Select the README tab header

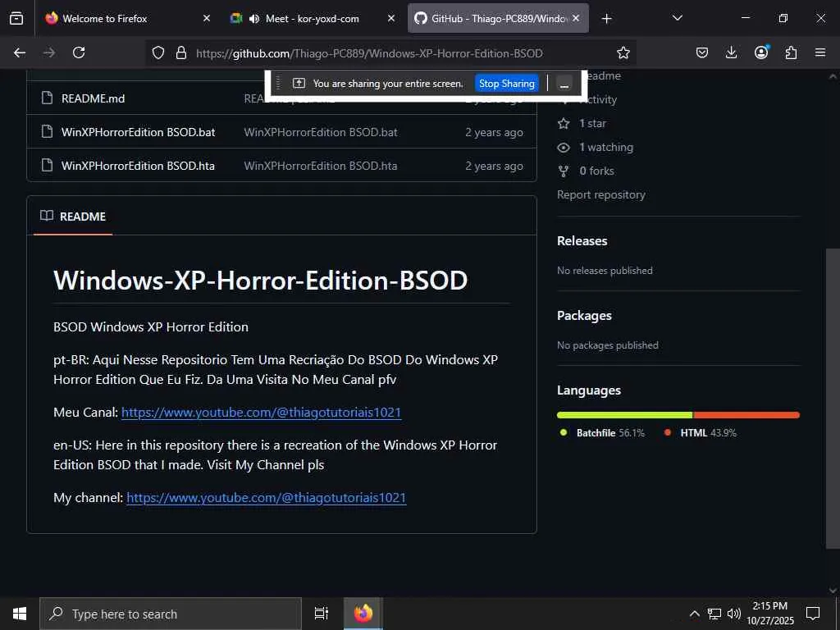click(73, 217)
